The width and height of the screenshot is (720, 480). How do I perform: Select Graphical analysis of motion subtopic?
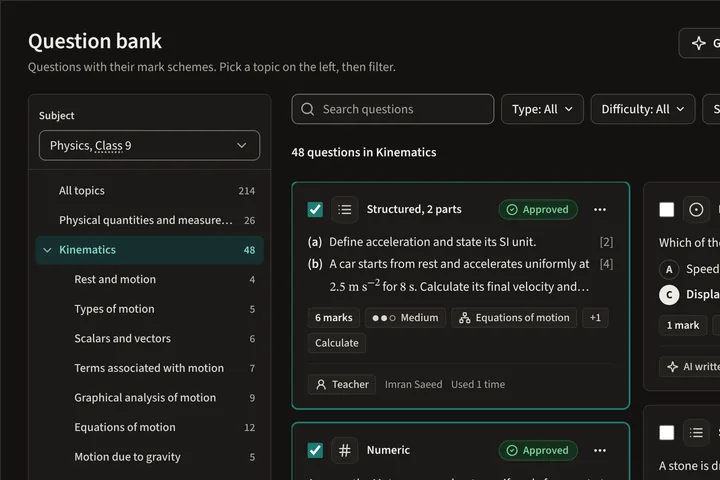[150, 398]
